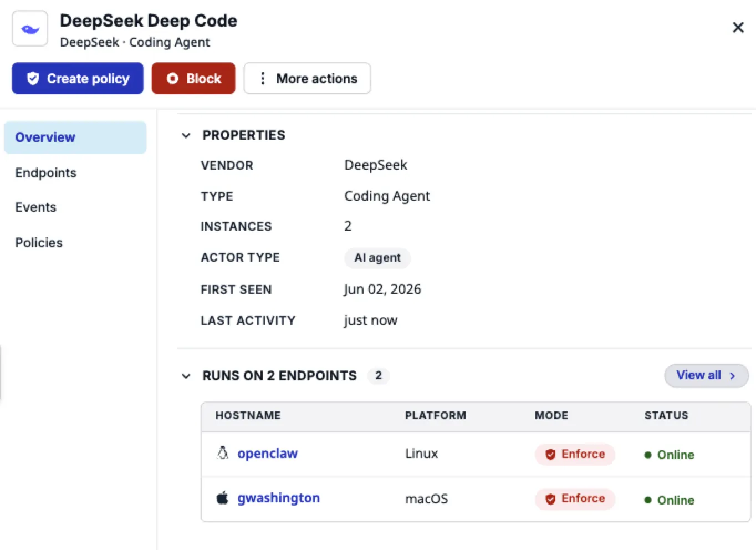756x550 pixels.
Task: Open the openclaw hostname link
Action: (268, 454)
